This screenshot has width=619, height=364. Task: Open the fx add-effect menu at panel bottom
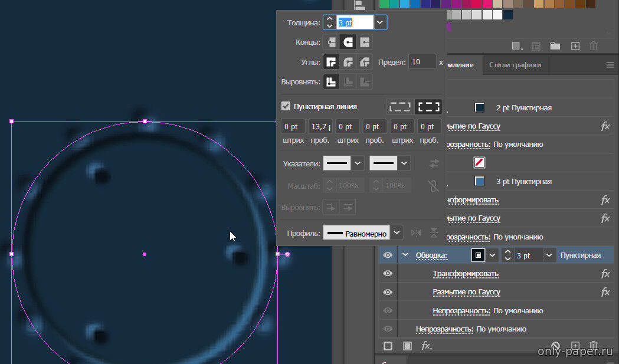[426, 346]
